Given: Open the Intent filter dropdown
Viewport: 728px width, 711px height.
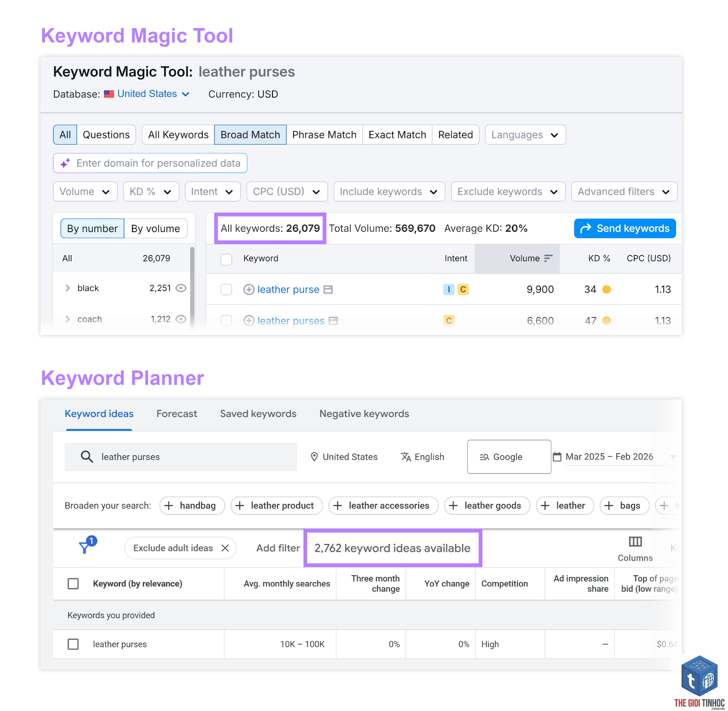Looking at the screenshot, I should (x=212, y=192).
